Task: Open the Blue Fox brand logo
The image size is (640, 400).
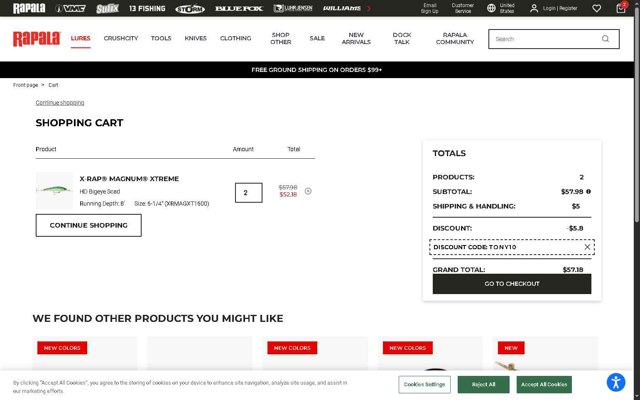Action: coord(239,8)
